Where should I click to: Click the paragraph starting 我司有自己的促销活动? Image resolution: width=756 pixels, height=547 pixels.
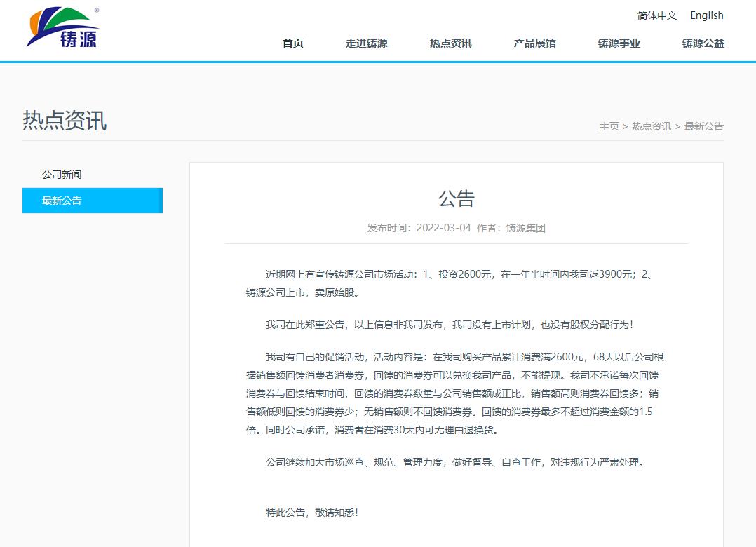tap(454, 393)
